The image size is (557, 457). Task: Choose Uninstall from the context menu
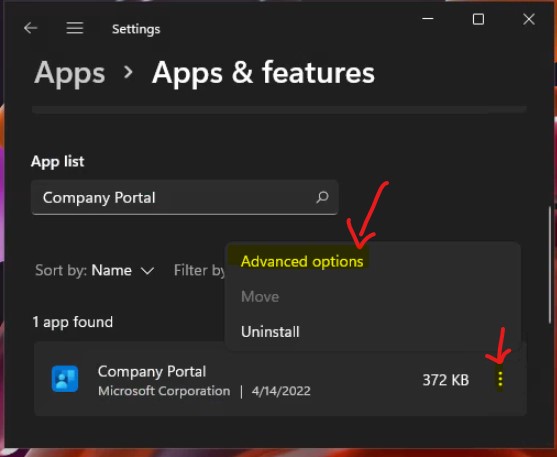270,332
